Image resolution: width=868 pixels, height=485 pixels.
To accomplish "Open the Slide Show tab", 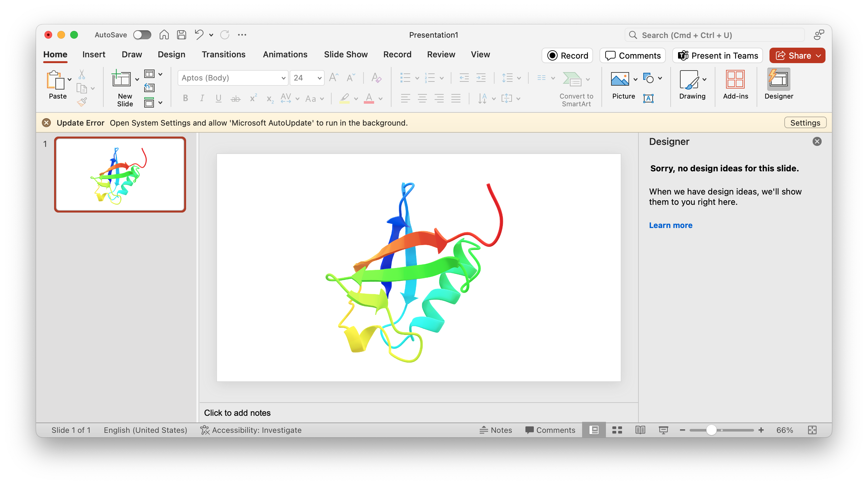I will click(x=345, y=55).
